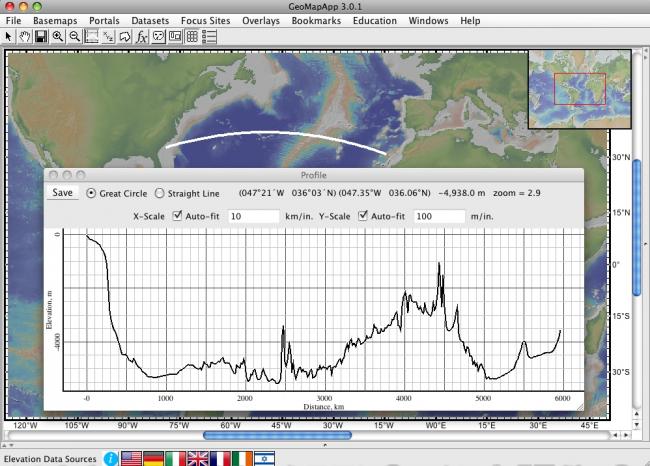
Task: Open the Basemaps menu
Action: pos(54,20)
